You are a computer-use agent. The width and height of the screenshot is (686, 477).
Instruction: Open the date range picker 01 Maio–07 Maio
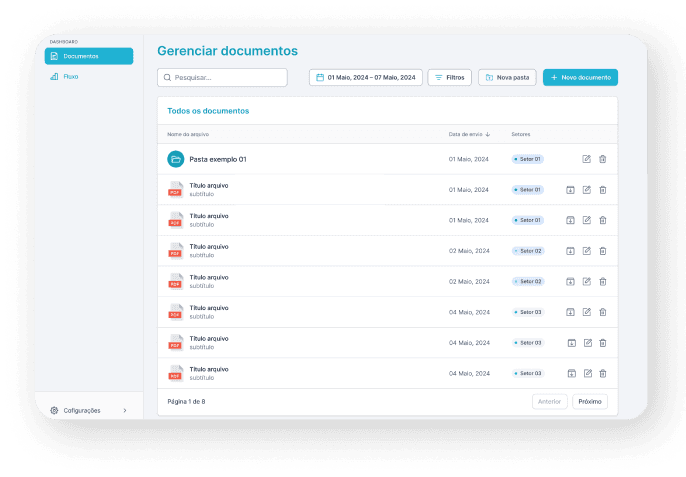tap(365, 77)
